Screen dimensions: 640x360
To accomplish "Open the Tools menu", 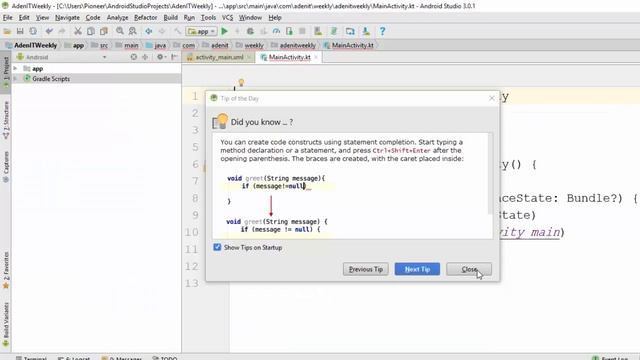I will 208,18.
